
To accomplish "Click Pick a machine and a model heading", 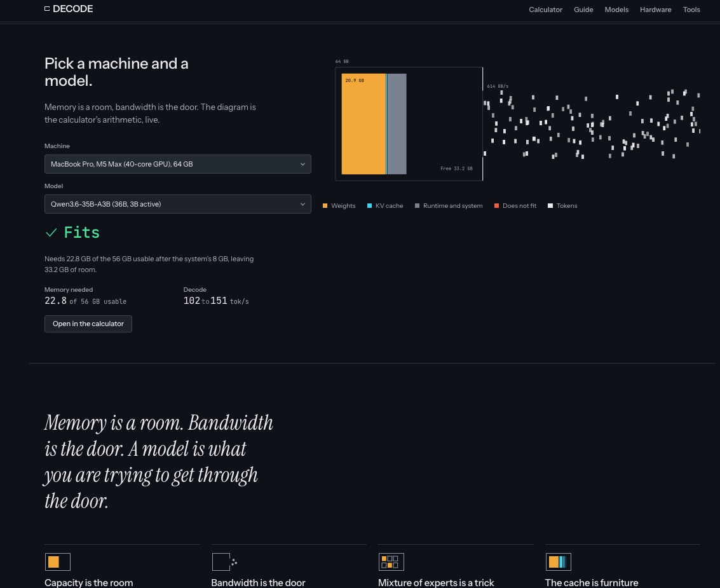I will coord(117,72).
